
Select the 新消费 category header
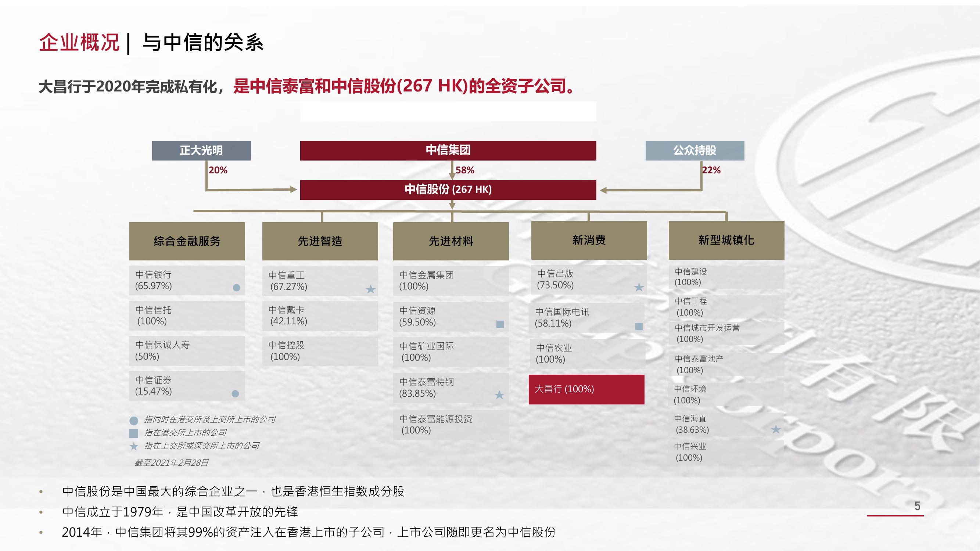tap(589, 240)
